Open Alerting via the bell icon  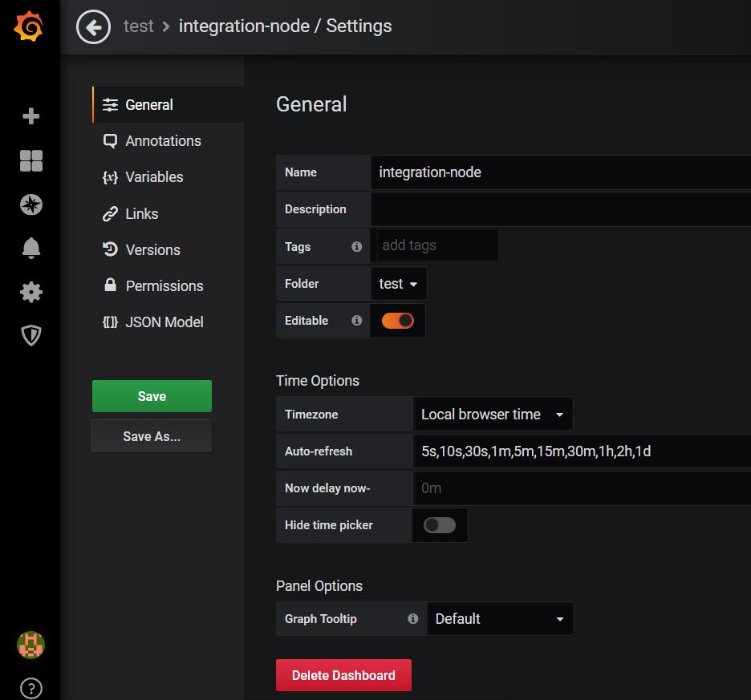click(x=30, y=249)
